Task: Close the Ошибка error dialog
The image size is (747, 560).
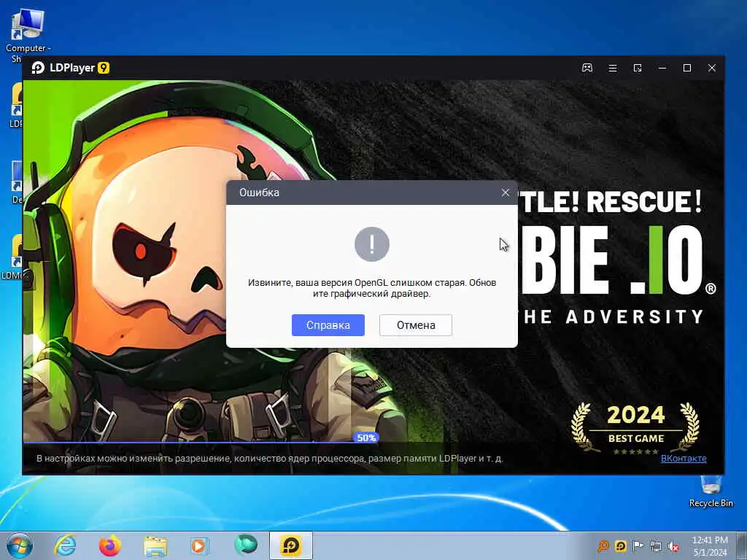Action: (x=505, y=192)
